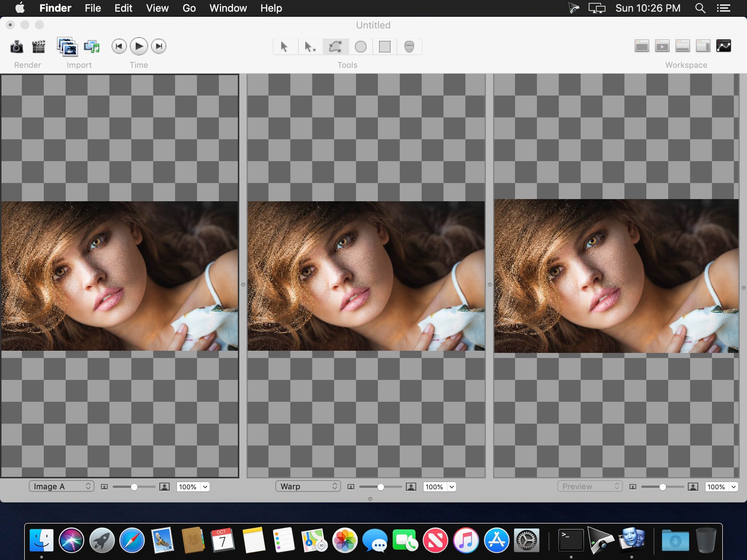
Task: Open the Image A view dropdown
Action: tap(61, 486)
